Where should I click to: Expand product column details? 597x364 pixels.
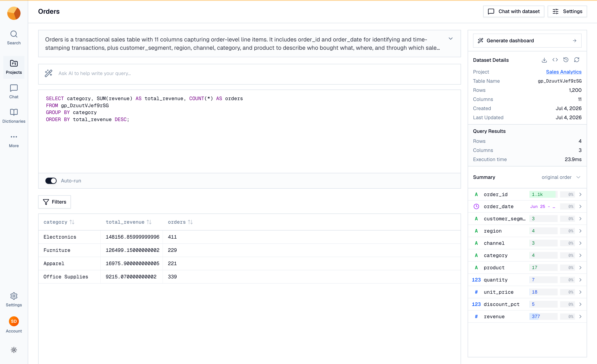[580, 268]
